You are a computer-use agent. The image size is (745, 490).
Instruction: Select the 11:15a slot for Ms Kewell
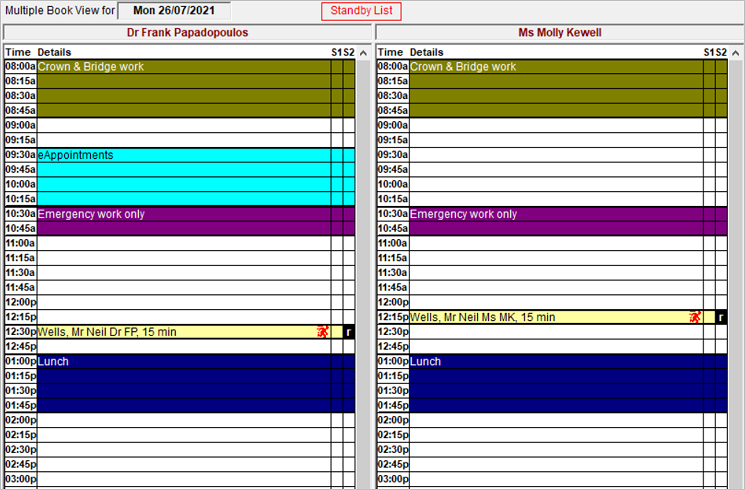pyautogui.click(x=556, y=258)
